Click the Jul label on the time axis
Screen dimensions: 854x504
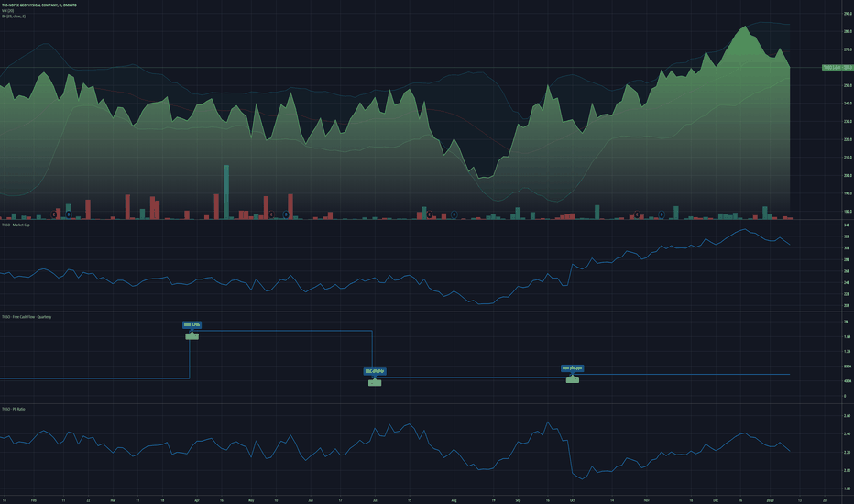[x=375, y=499]
